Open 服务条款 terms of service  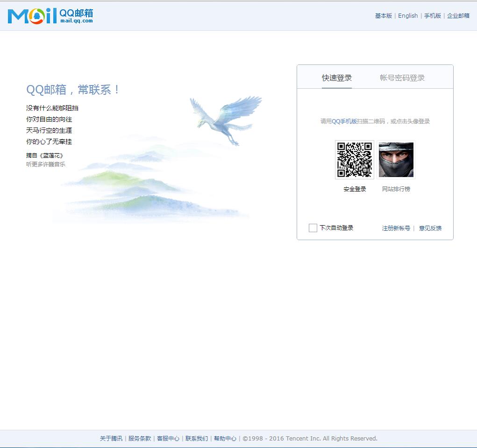pos(140,438)
